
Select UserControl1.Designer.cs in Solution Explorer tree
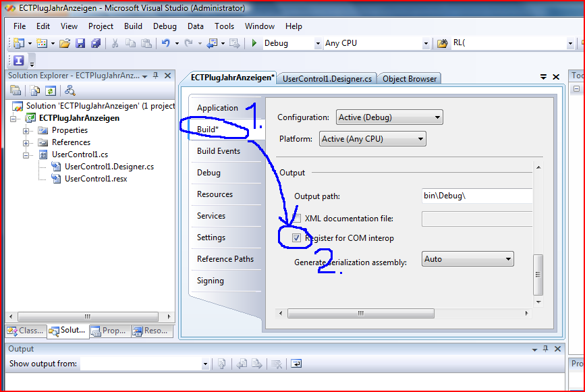[109, 167]
